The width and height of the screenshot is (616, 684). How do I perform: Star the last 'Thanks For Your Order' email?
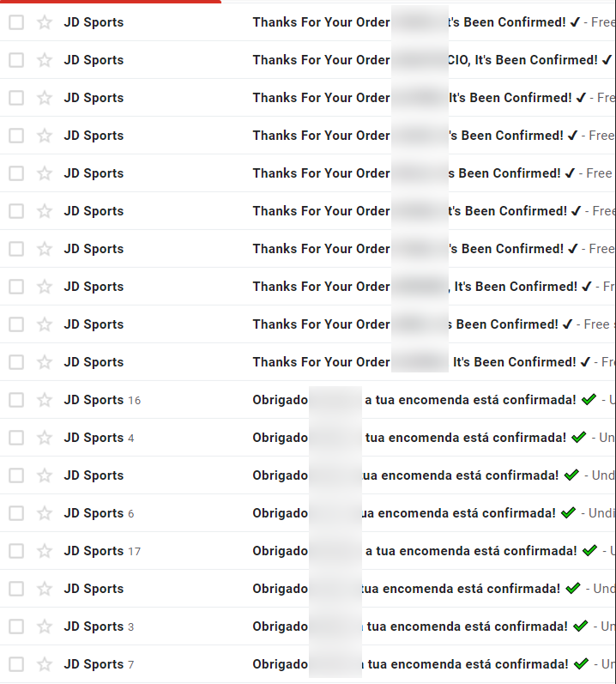click(x=45, y=362)
